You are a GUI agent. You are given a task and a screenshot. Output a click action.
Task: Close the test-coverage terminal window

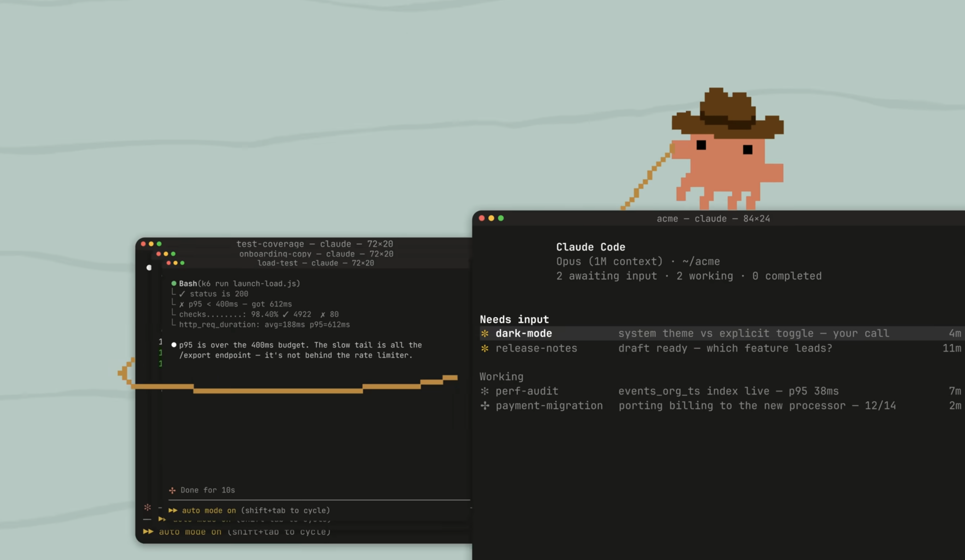[143, 244]
